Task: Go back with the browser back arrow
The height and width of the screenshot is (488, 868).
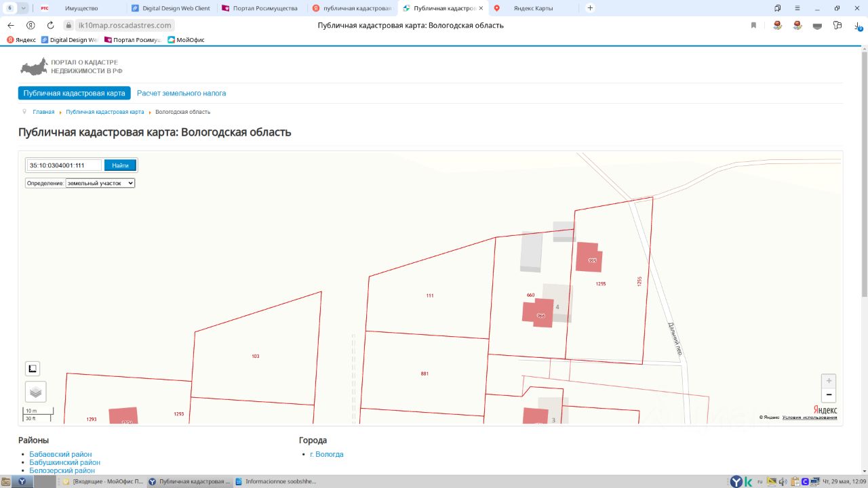Action: click(x=11, y=25)
